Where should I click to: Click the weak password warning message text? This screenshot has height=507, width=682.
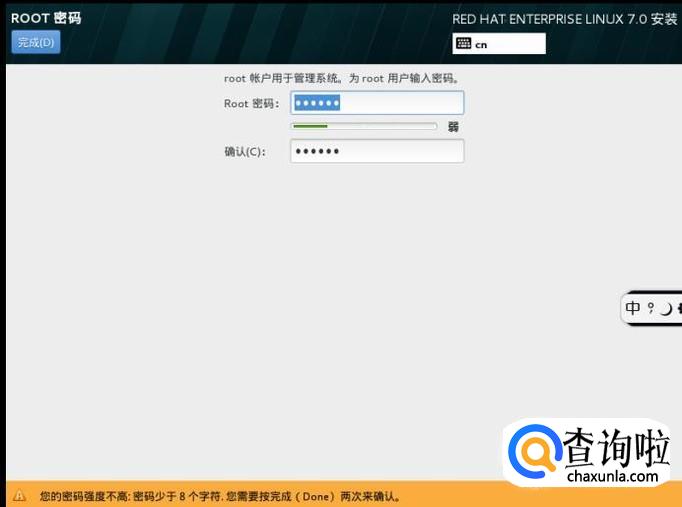click(220, 496)
